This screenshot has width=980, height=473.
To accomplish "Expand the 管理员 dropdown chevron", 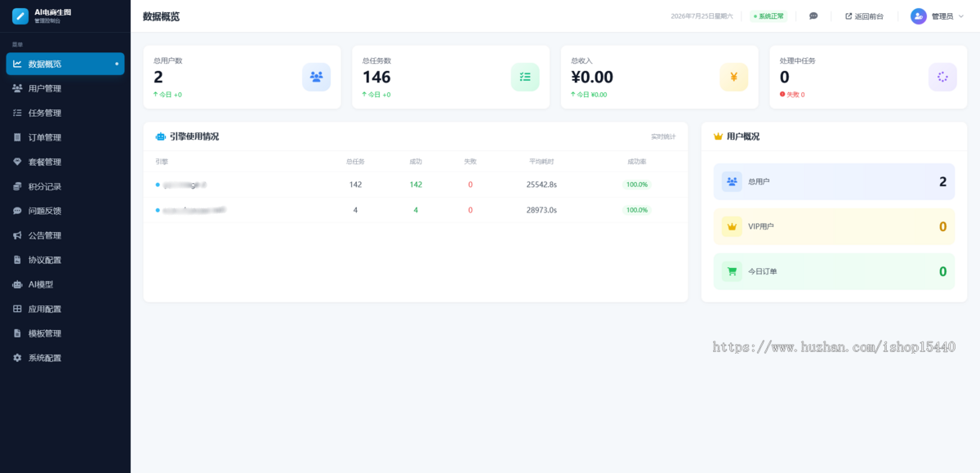I will coord(961,16).
